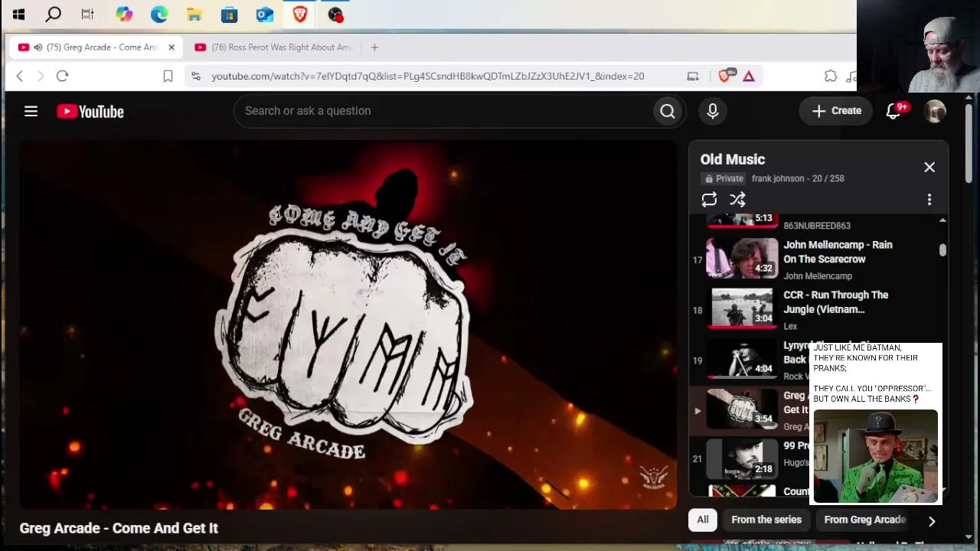Image resolution: width=980 pixels, height=551 pixels.
Task: Click the YouTube search box
Action: (443, 111)
